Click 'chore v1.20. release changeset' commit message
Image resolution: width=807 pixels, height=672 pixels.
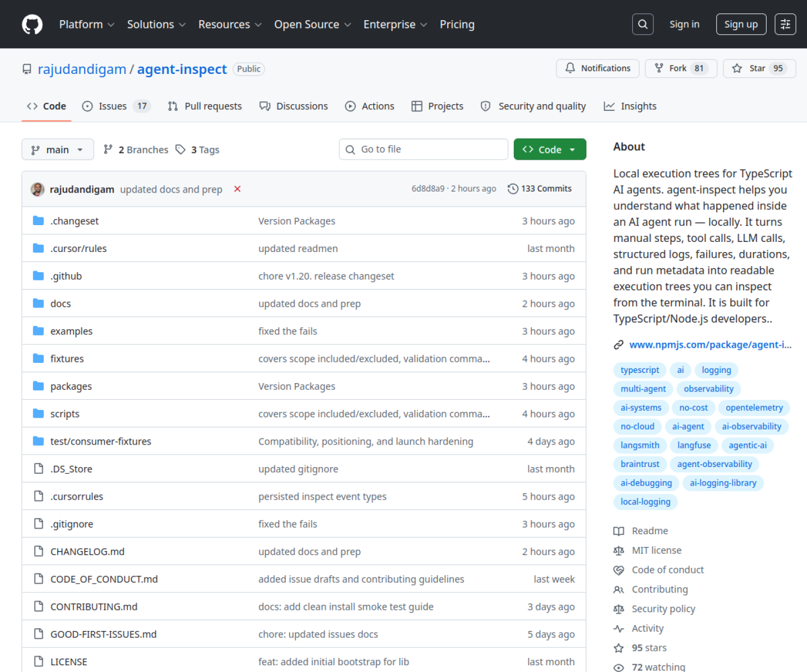click(326, 276)
